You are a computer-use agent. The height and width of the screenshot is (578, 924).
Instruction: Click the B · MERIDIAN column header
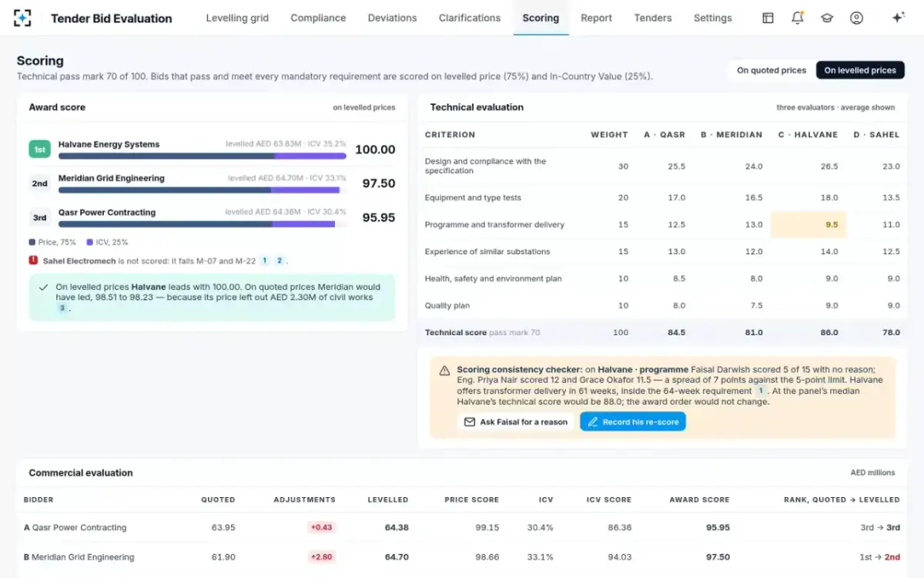pyautogui.click(x=731, y=135)
